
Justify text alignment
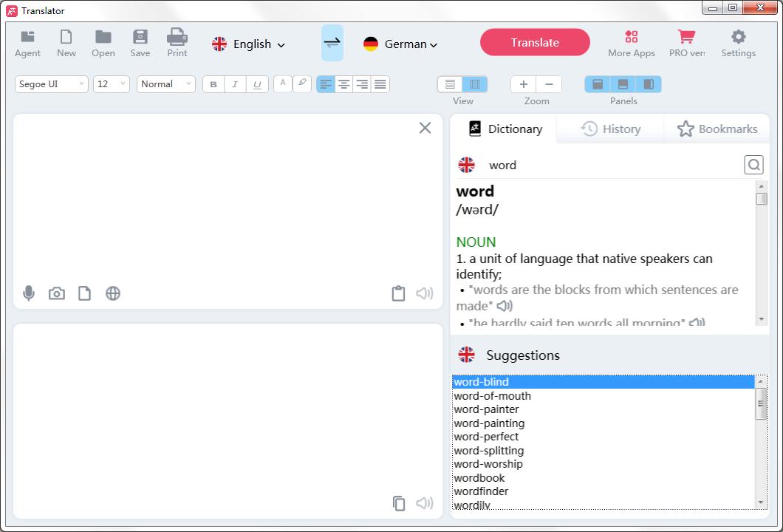(x=380, y=84)
